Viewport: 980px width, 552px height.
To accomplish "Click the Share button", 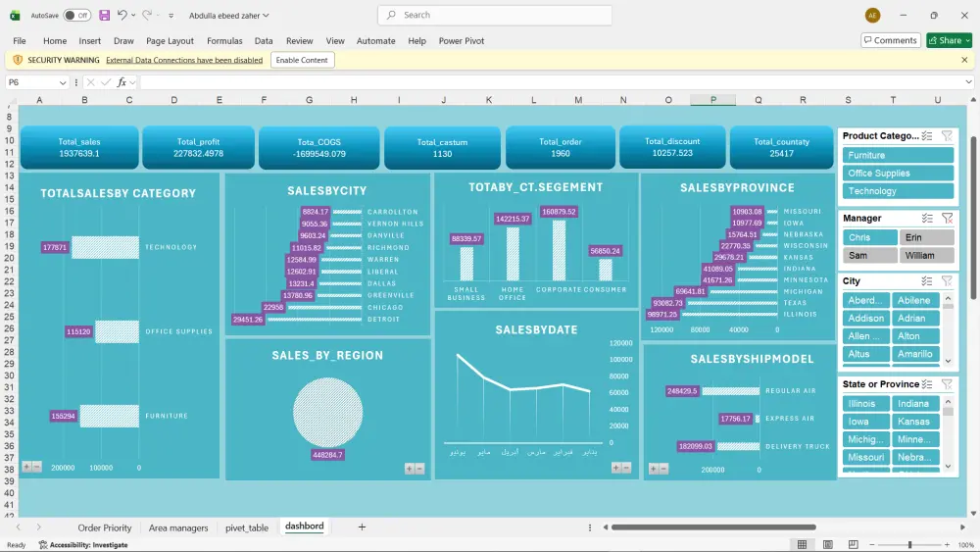I will (x=949, y=40).
